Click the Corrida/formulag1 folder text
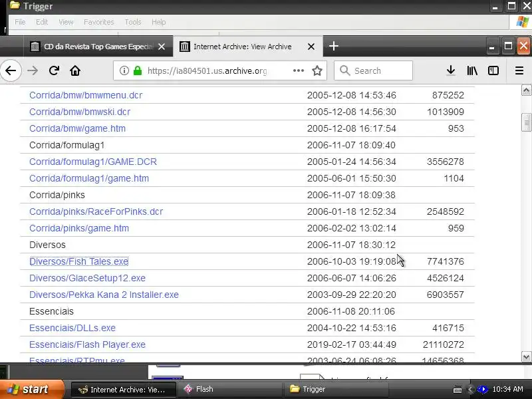Viewport: 532px width, 399px height. tap(67, 145)
